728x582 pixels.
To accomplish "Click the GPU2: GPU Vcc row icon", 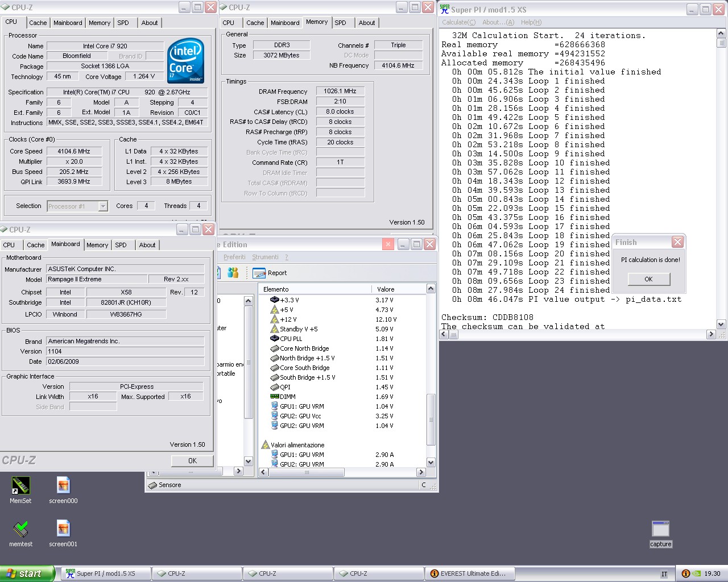I will click(x=274, y=416).
